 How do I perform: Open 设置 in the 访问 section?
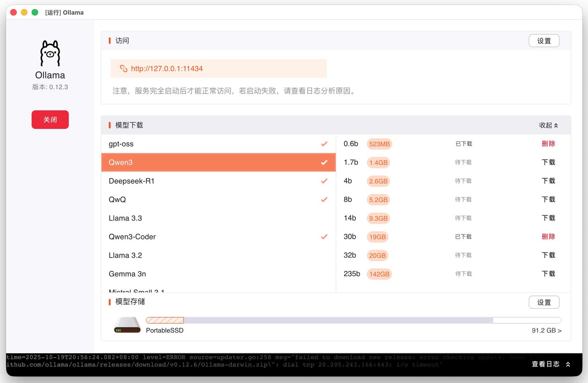(544, 41)
